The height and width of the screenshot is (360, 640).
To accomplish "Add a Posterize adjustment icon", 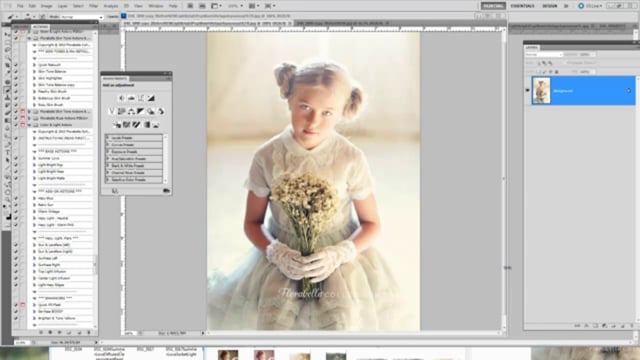I will pyautogui.click(x=127, y=124).
